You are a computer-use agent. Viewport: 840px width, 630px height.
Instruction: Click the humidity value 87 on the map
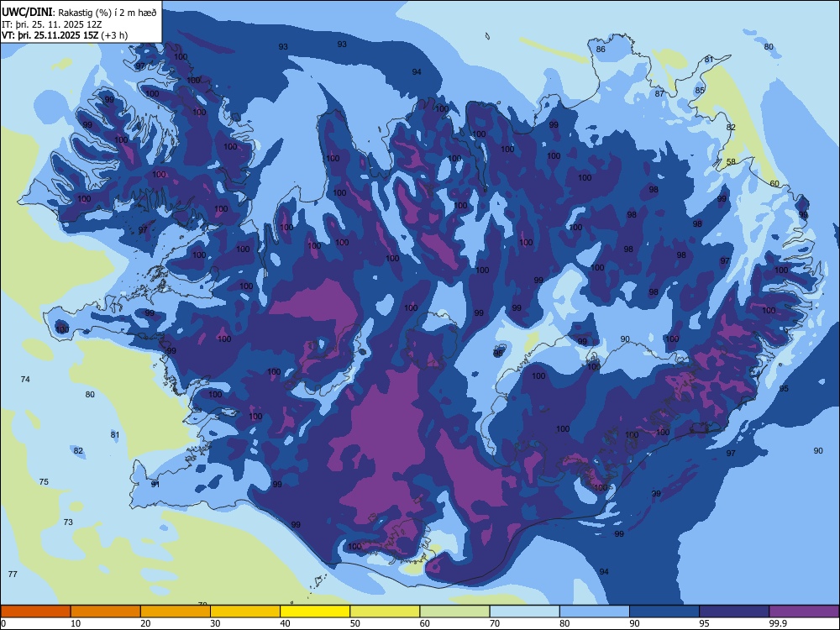click(x=659, y=94)
